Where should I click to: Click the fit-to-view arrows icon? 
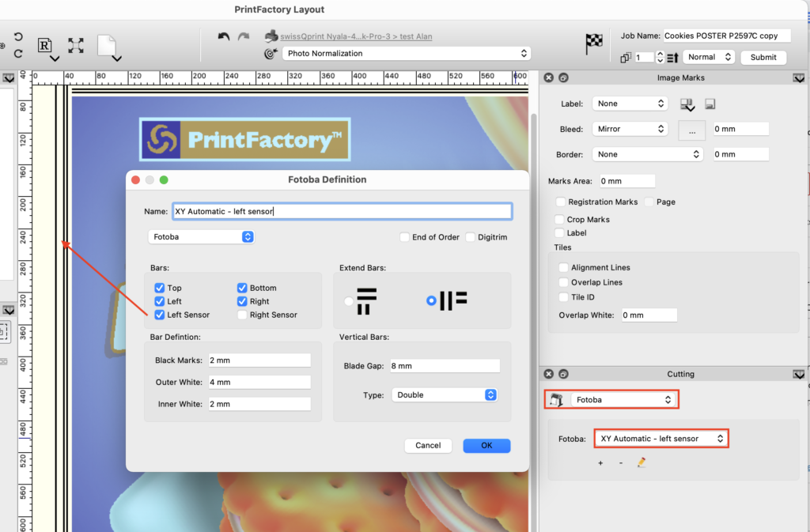pos(76,45)
